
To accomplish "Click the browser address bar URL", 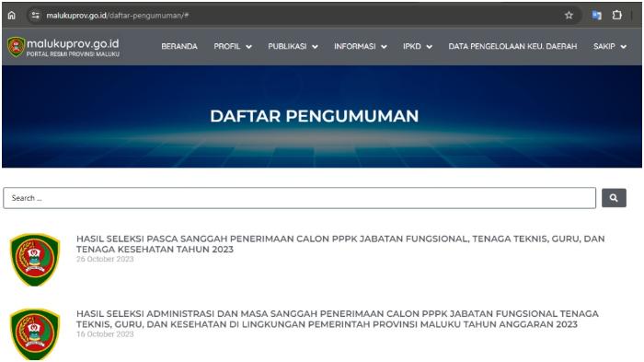I will (x=117, y=16).
